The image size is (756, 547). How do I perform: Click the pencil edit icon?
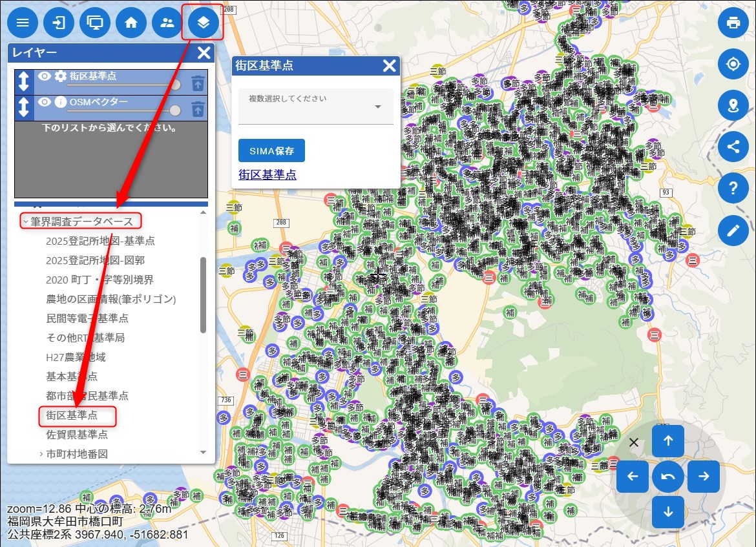pyautogui.click(x=733, y=230)
